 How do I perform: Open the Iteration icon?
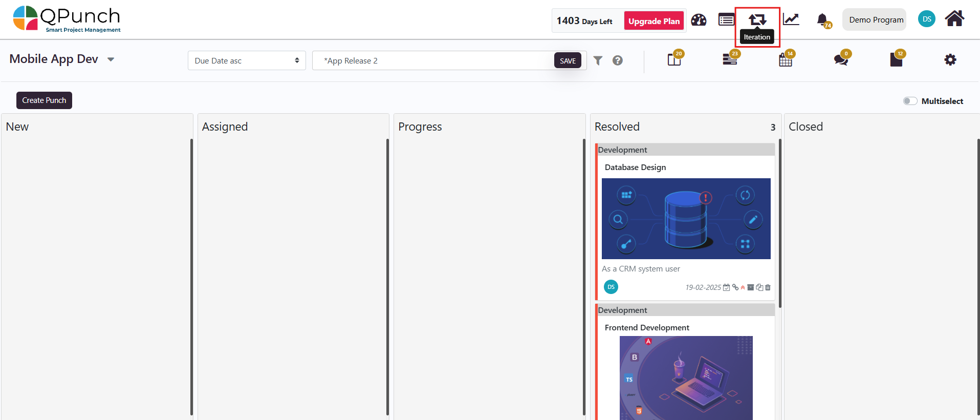coord(757,20)
